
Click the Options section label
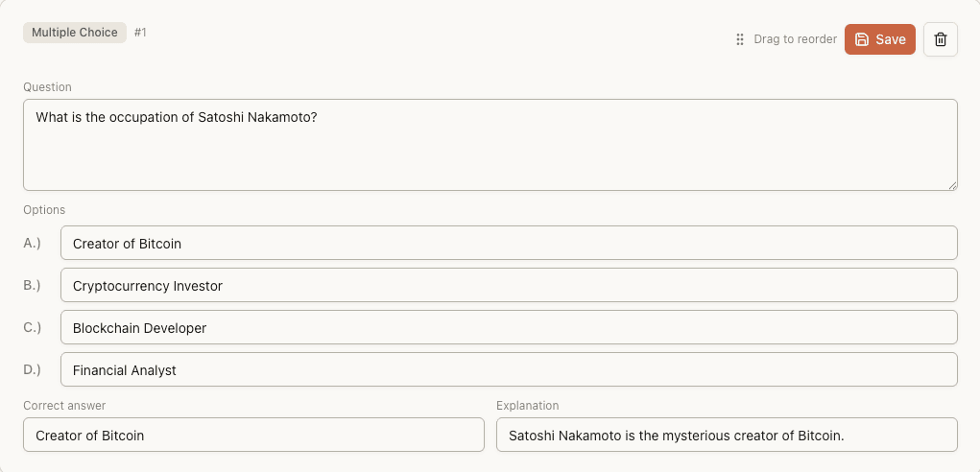tap(44, 210)
